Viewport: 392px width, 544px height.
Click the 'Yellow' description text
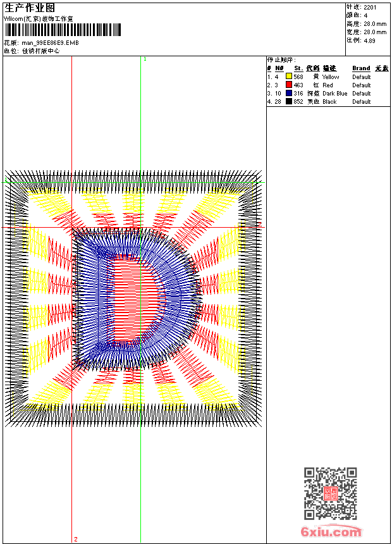(331, 77)
